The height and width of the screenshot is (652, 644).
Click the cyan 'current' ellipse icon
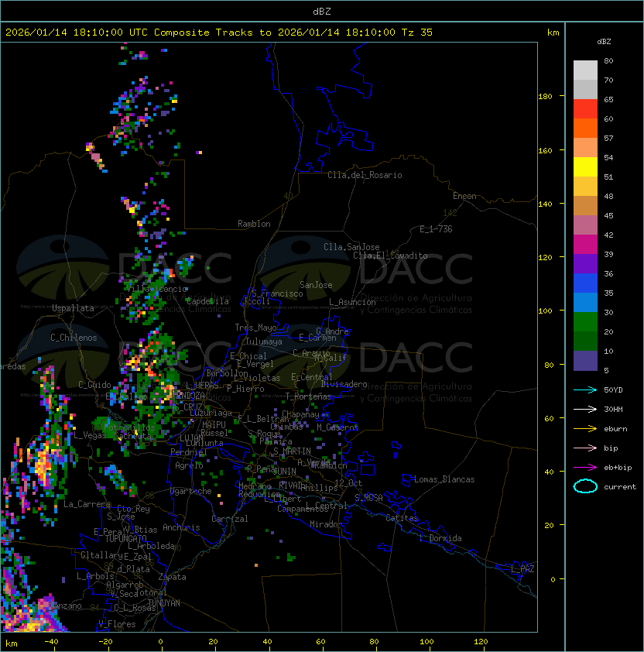(x=585, y=486)
